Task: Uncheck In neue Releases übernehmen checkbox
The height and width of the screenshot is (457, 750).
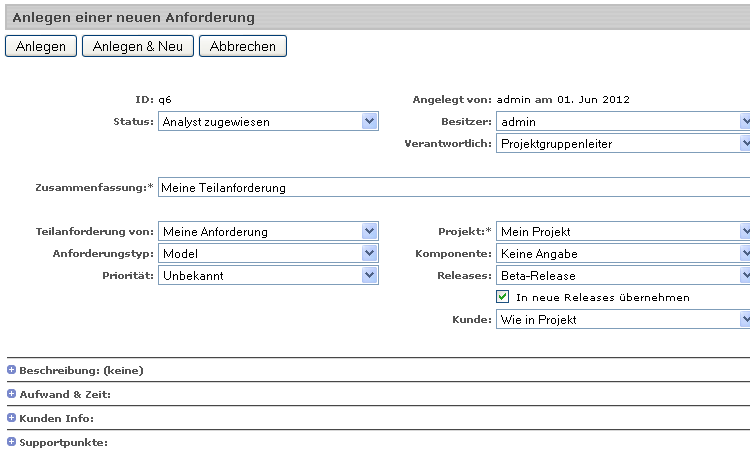Action: pos(503,297)
